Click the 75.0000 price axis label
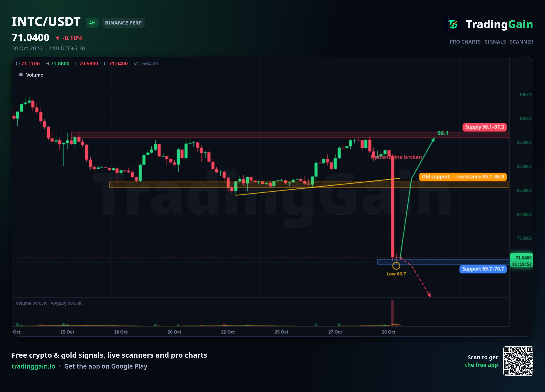Screen dimensions: 545x392 524,238
